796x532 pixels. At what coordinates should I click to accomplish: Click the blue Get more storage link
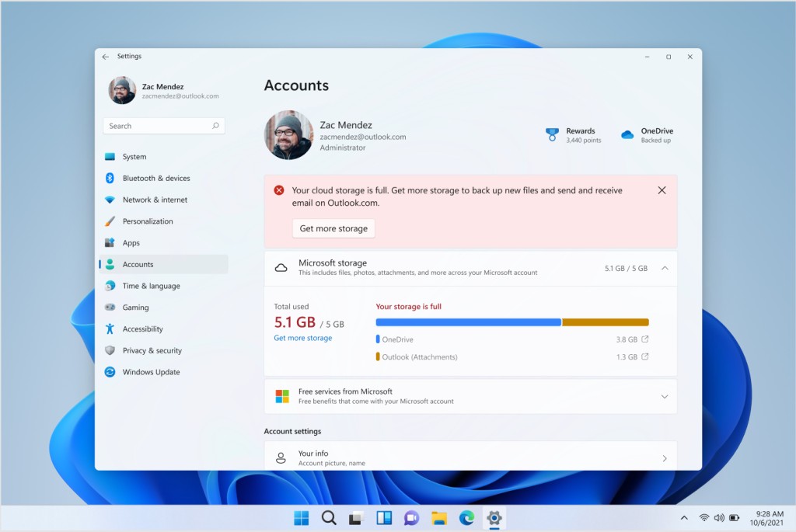tap(302, 337)
